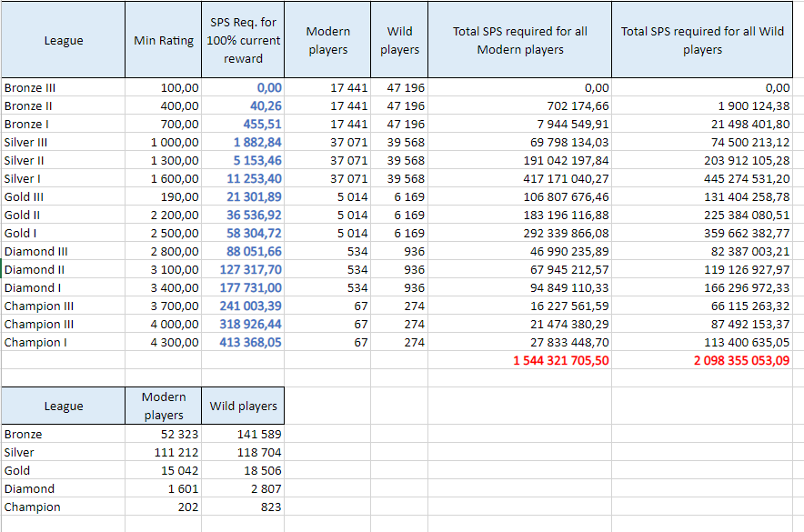Viewport: 804px width, 532px height.
Task: Click the Diamond row in summary table
Action: coord(143,488)
